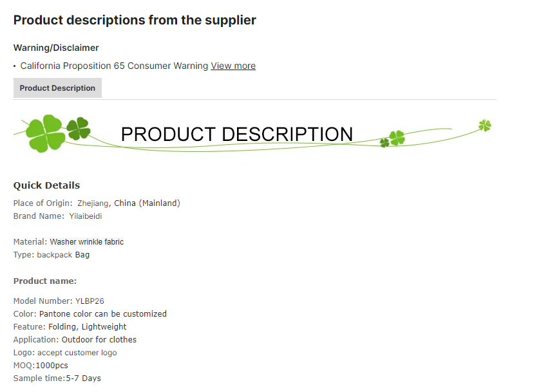Viewport: 550px width, 392px height.
Task: Click the "accept customer logo" line
Action: click(77, 353)
